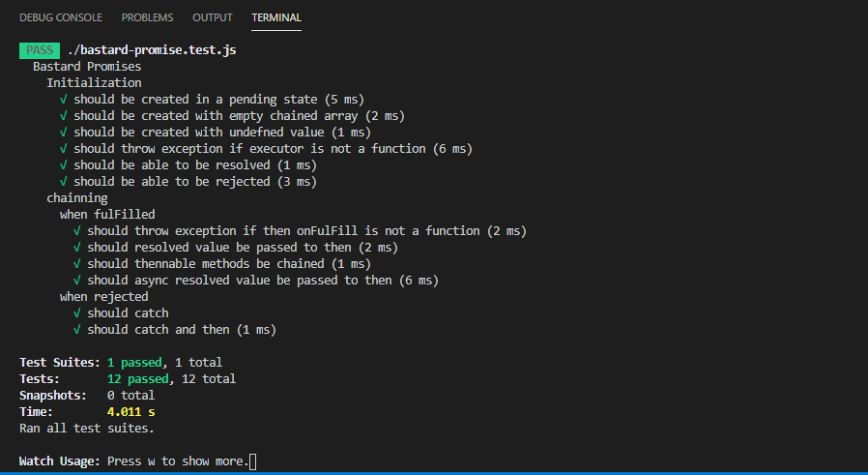Image resolution: width=868 pixels, height=475 pixels.
Task: Click checkmark beside executor not a function
Action: (63, 149)
